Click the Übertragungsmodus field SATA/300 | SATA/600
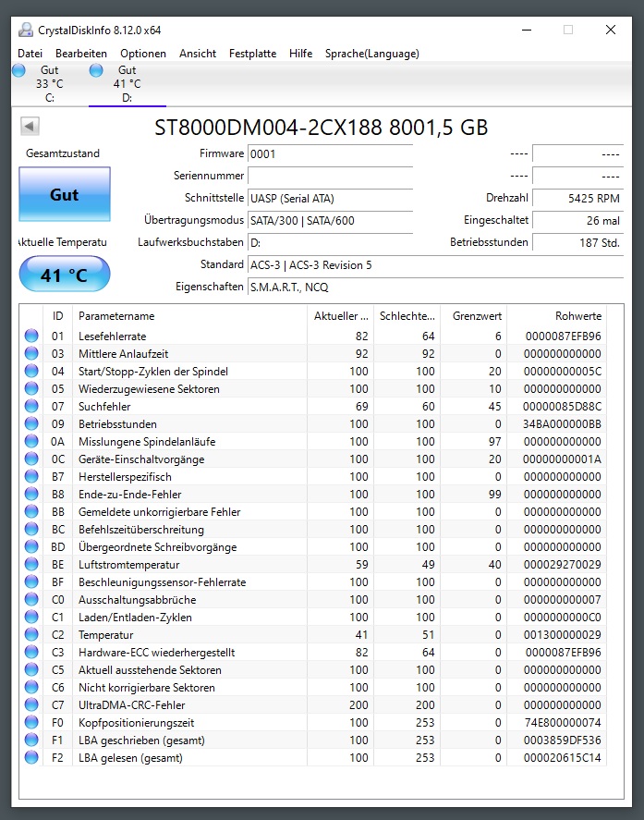The image size is (644, 820). [331, 220]
